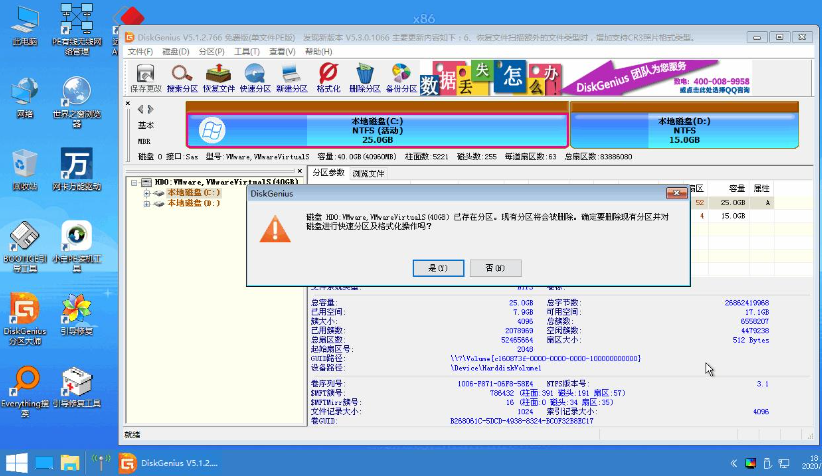Close the disk map bar panel
Image resolution: width=822 pixels, height=476 pixels.
(x=128, y=103)
